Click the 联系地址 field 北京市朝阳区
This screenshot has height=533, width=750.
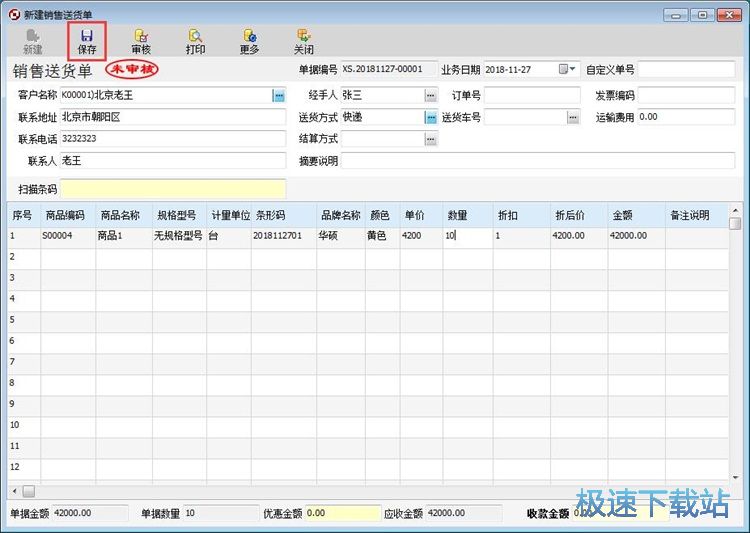pyautogui.click(x=173, y=117)
